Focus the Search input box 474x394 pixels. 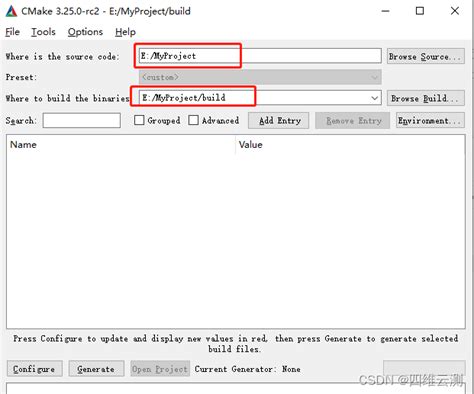[82, 120]
